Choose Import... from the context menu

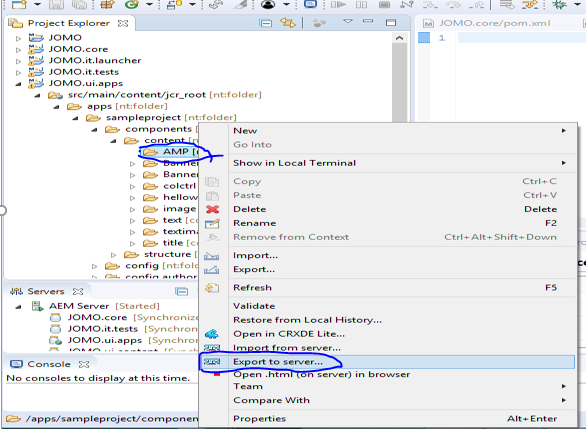tap(402, 256)
